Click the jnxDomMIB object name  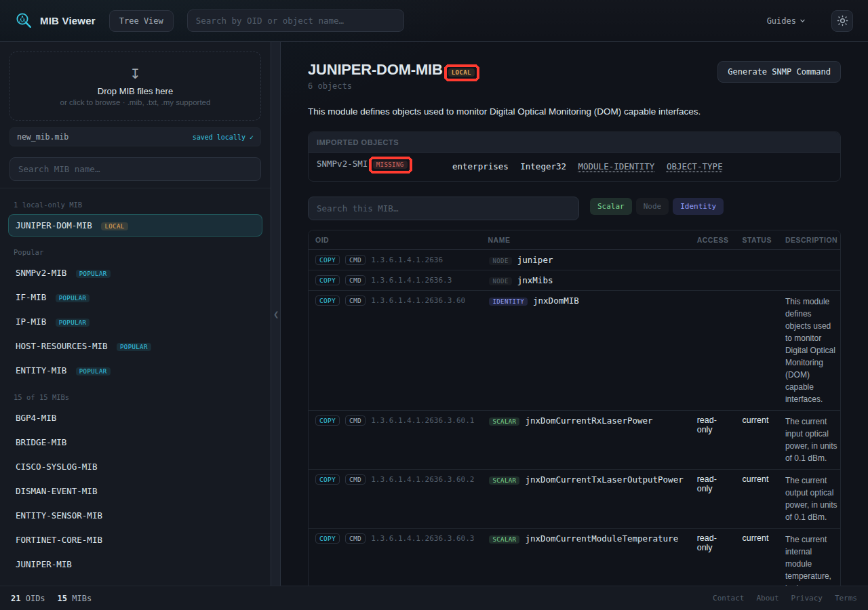coord(556,301)
